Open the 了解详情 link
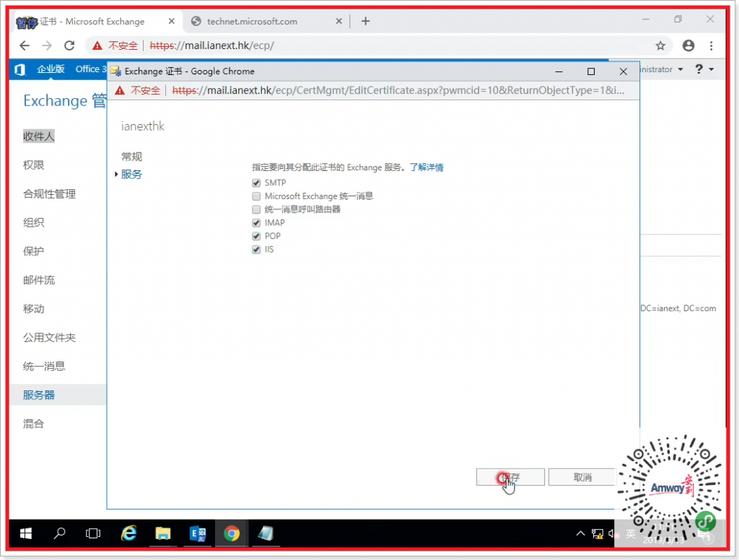This screenshot has width=739, height=560. coord(427,167)
